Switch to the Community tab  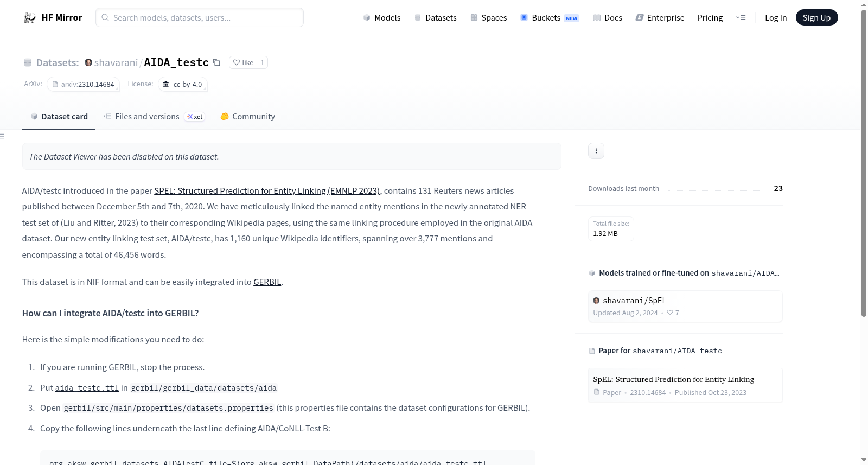point(248,117)
